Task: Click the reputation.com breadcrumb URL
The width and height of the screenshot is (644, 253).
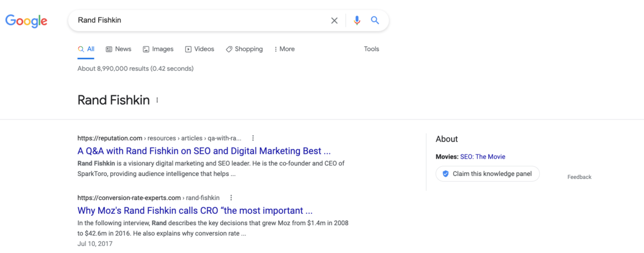Action: (x=159, y=138)
